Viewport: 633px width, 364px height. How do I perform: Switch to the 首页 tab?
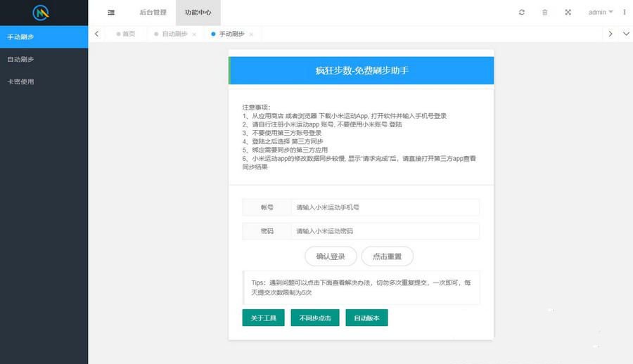click(126, 34)
